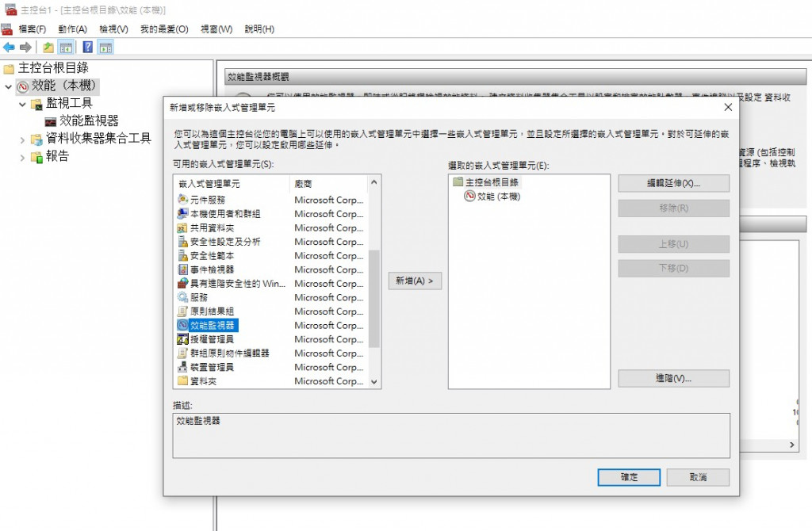Image resolution: width=812 pixels, height=531 pixels.
Task: Click the 主控台根目錄 folder icon in selected snap-ins
Action: pos(458,182)
